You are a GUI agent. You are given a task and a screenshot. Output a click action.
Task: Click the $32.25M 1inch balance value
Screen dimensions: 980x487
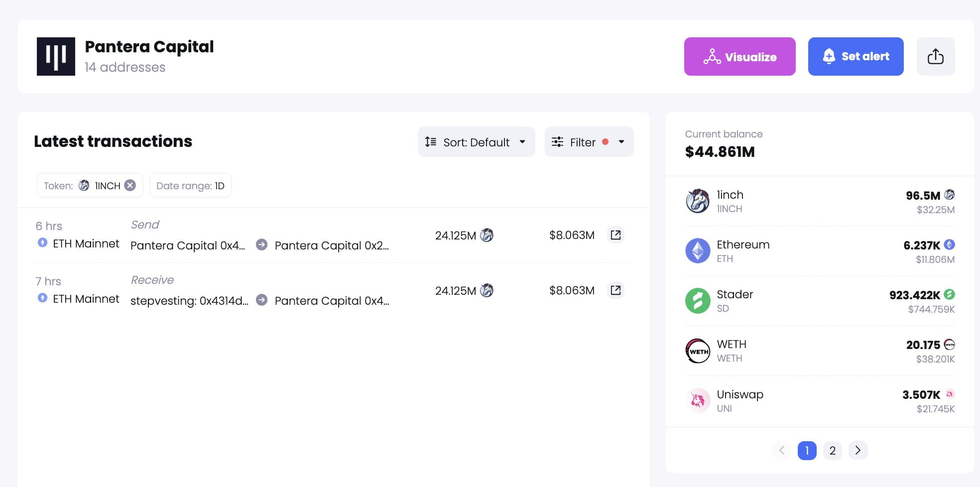click(936, 210)
